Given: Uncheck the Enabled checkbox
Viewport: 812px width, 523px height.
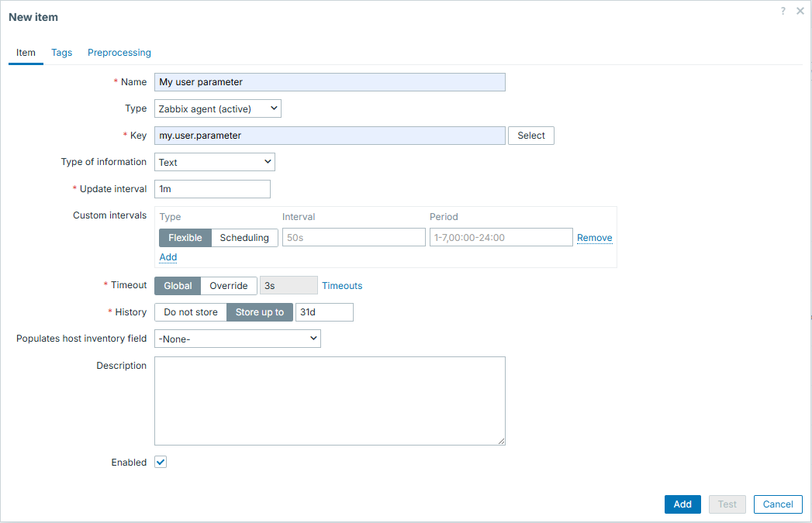Looking at the screenshot, I should tap(161, 463).
